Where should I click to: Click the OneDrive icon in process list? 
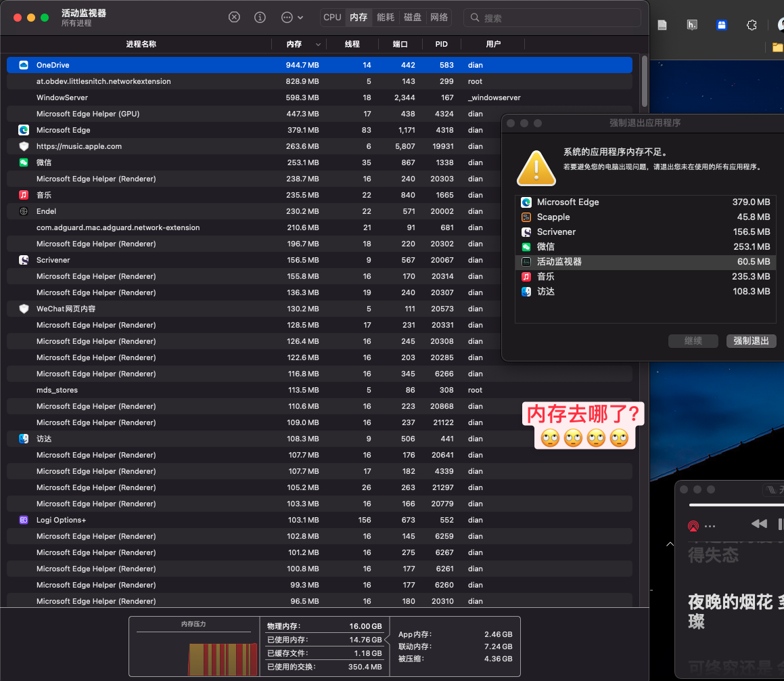coord(24,65)
